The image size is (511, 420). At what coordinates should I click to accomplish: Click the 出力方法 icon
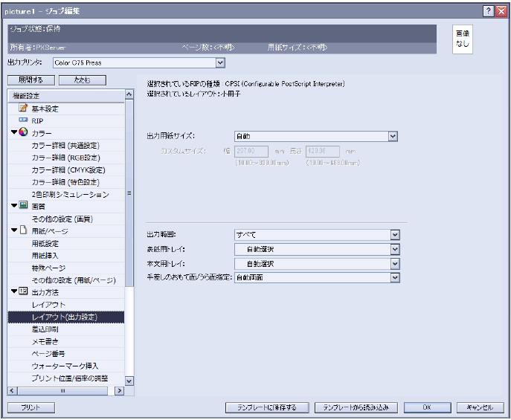tap(22, 290)
